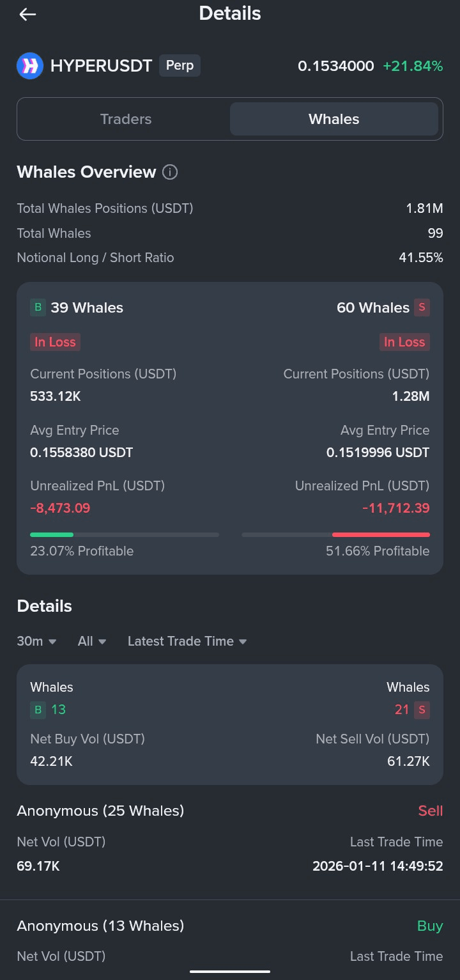Image resolution: width=460 pixels, height=980 pixels.
Task: Tap the back arrow icon
Action: pyautogui.click(x=27, y=14)
